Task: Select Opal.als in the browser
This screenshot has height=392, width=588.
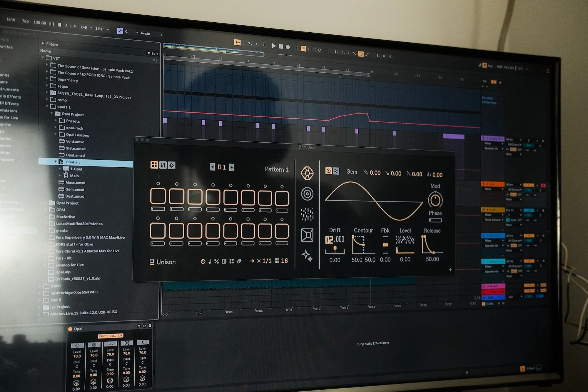Action: pyautogui.click(x=73, y=162)
